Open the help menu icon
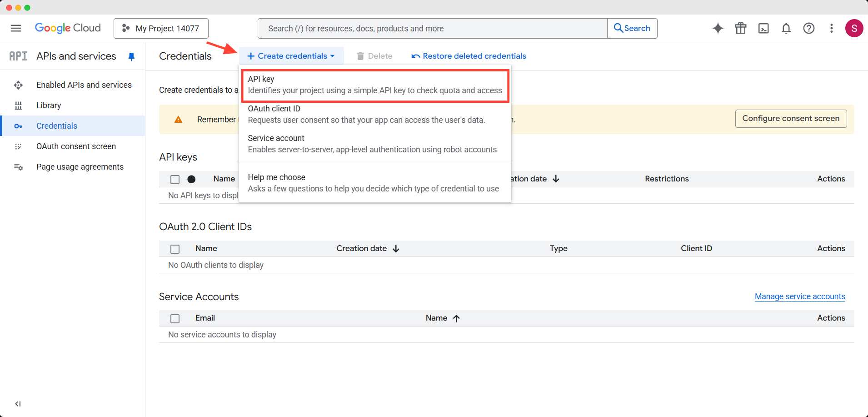Viewport: 868px width, 417px height. pos(809,28)
